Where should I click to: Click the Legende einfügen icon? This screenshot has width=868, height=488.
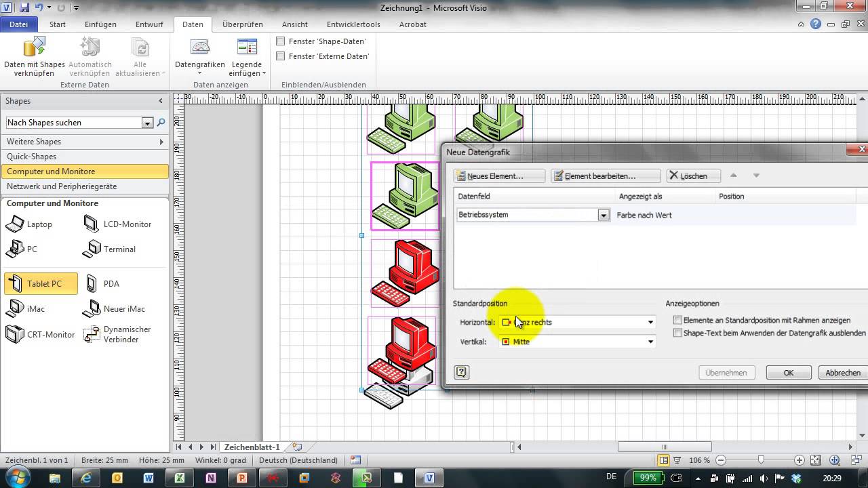click(x=247, y=47)
